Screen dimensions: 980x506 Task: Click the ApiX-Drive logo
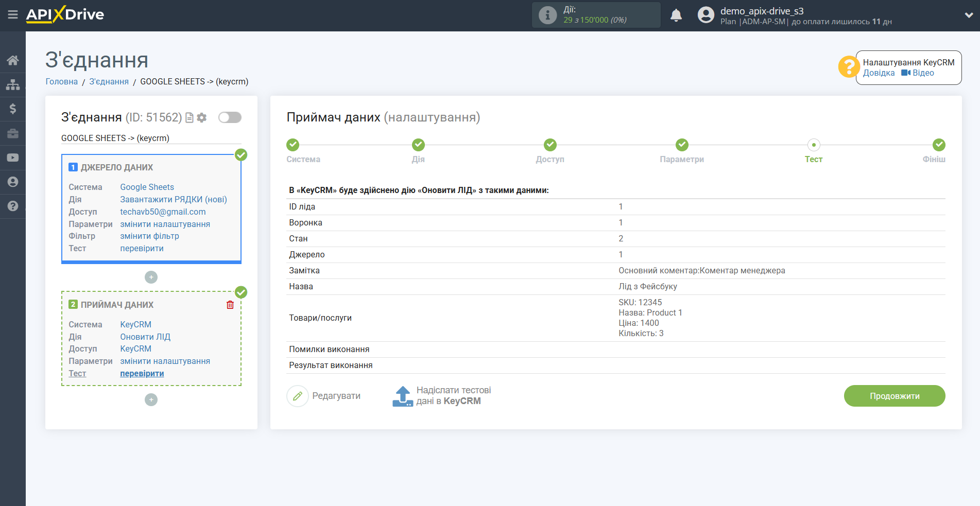point(65,14)
